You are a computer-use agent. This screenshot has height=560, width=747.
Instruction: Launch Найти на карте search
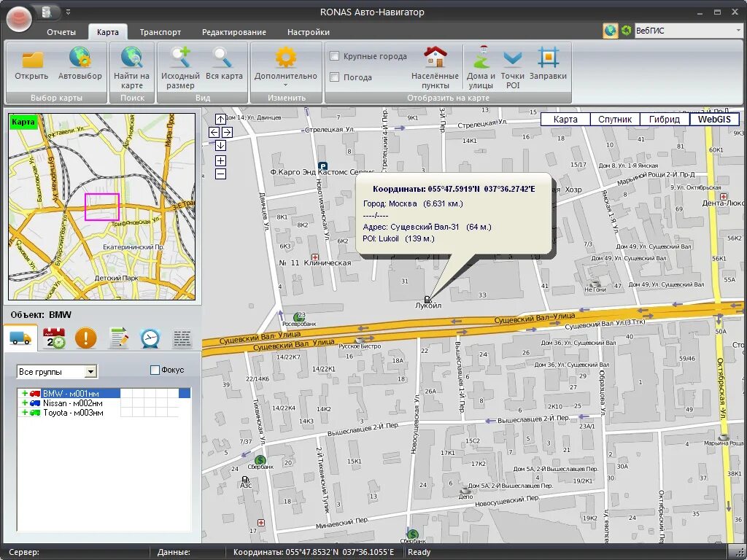[x=131, y=67]
